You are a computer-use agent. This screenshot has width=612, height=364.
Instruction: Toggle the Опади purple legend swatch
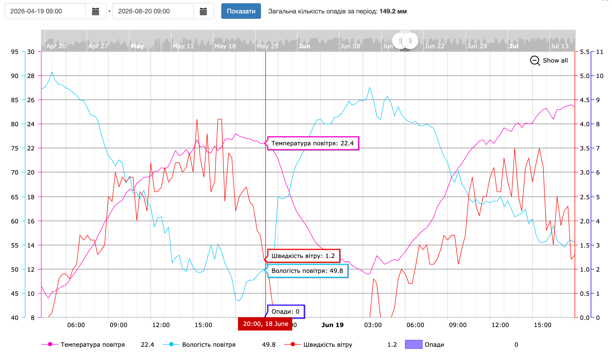[x=414, y=344]
